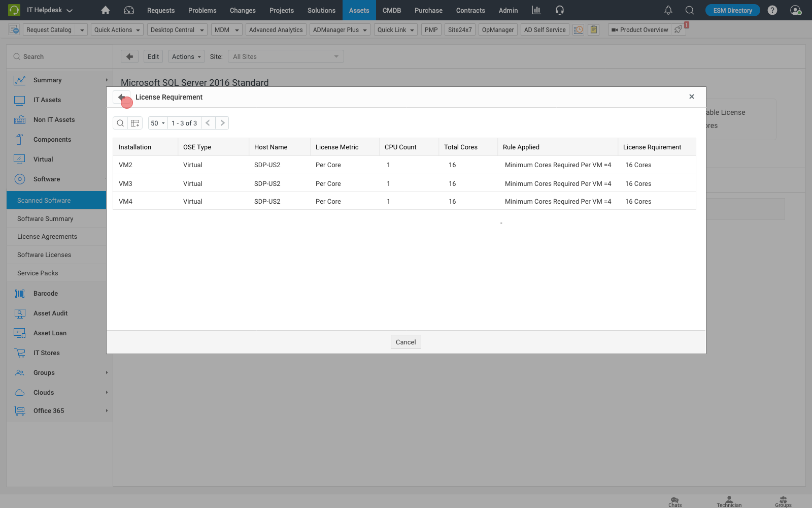Open the dashboard gauge icon
This screenshot has height=508, width=812.
click(129, 10)
